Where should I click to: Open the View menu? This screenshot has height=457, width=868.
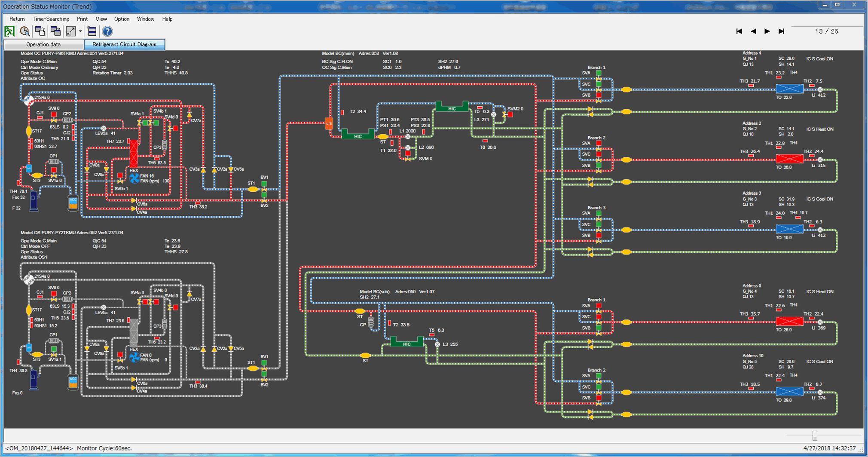coord(101,19)
